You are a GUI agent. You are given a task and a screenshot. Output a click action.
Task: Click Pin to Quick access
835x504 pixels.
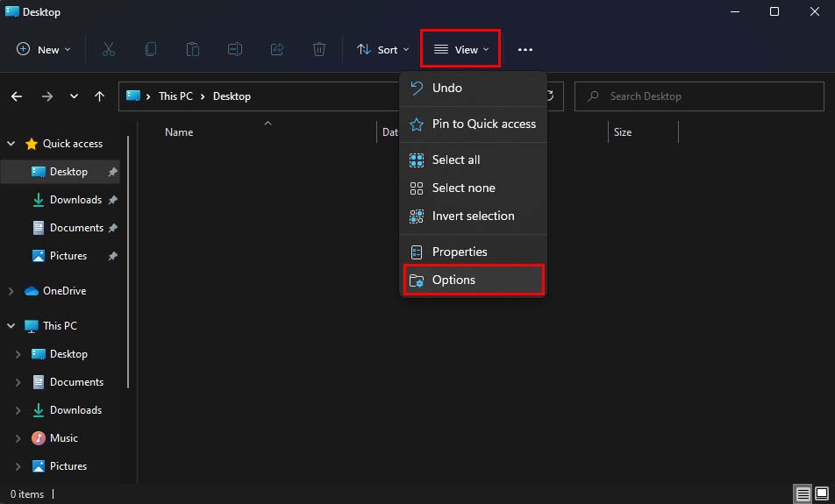483,124
